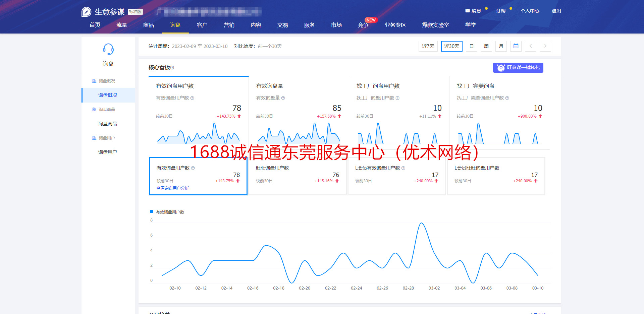Image resolution: width=644 pixels, height=314 pixels.
Task: Click the headset 询盘 icon in sidebar
Action: pyautogui.click(x=108, y=49)
